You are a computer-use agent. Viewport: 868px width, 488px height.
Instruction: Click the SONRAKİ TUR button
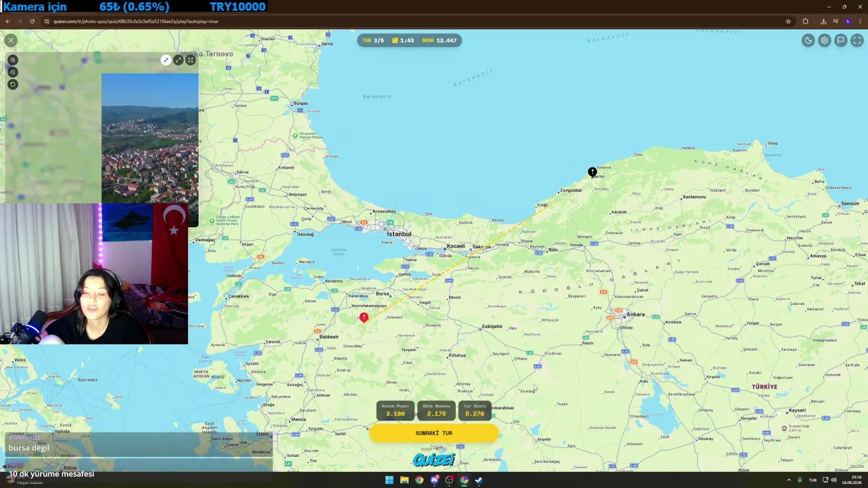(x=434, y=433)
